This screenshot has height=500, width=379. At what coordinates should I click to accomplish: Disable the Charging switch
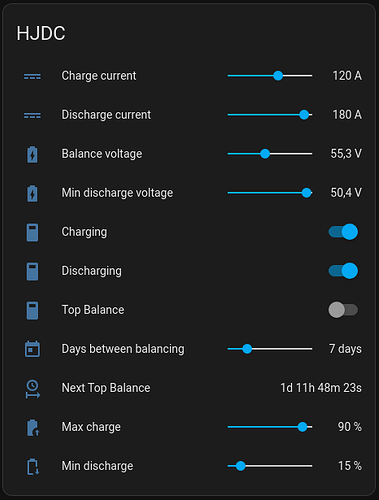coord(343,232)
